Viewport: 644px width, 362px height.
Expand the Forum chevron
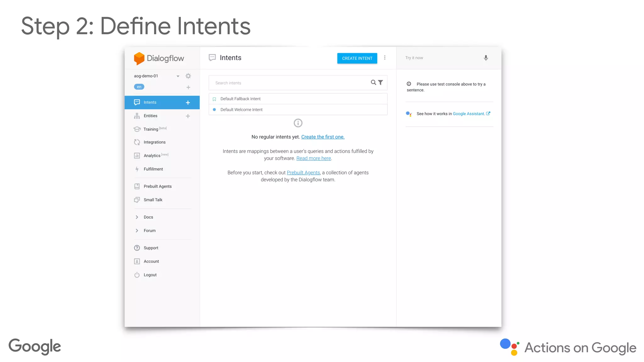pyautogui.click(x=137, y=231)
